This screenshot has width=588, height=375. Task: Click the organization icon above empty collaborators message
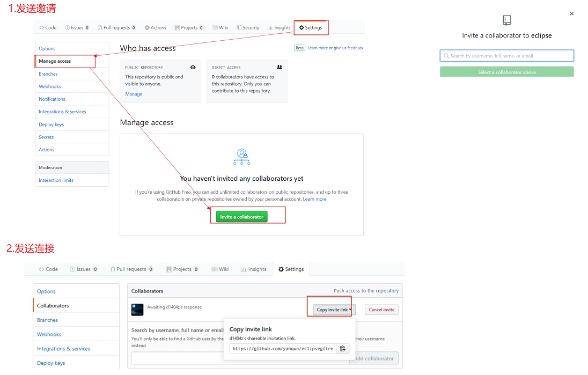[x=242, y=157]
